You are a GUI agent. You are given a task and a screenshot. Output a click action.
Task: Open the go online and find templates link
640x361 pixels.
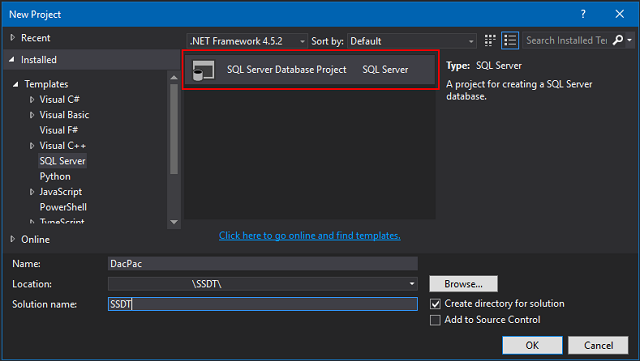[x=309, y=236]
